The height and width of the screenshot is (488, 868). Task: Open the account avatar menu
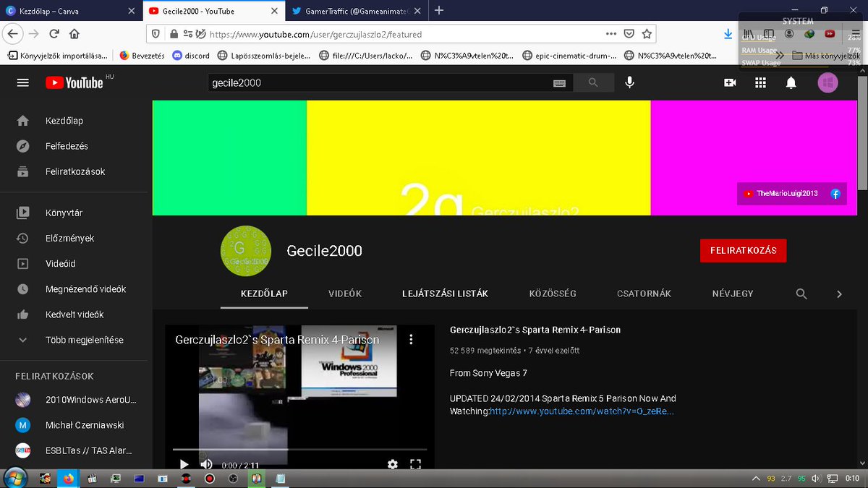828,82
